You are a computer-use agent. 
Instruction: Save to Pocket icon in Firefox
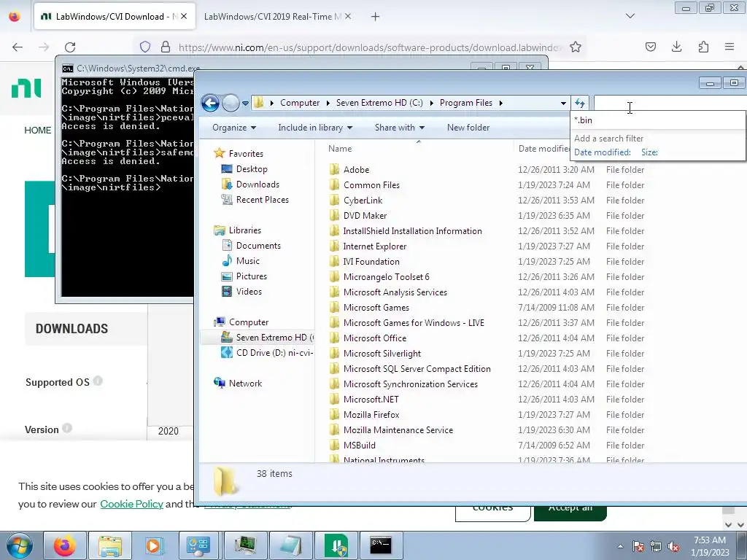(650, 47)
